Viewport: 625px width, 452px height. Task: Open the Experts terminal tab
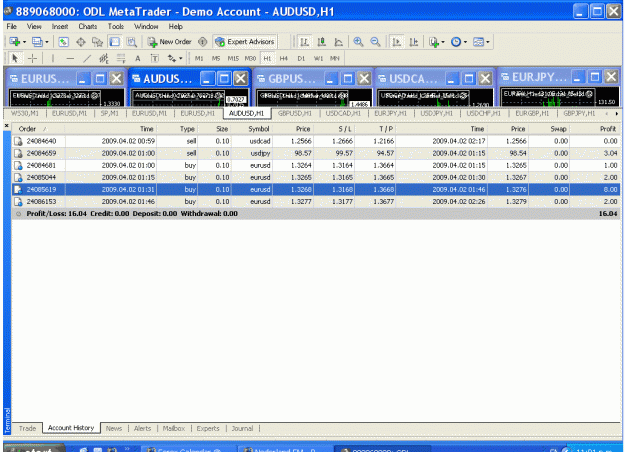coord(208,428)
